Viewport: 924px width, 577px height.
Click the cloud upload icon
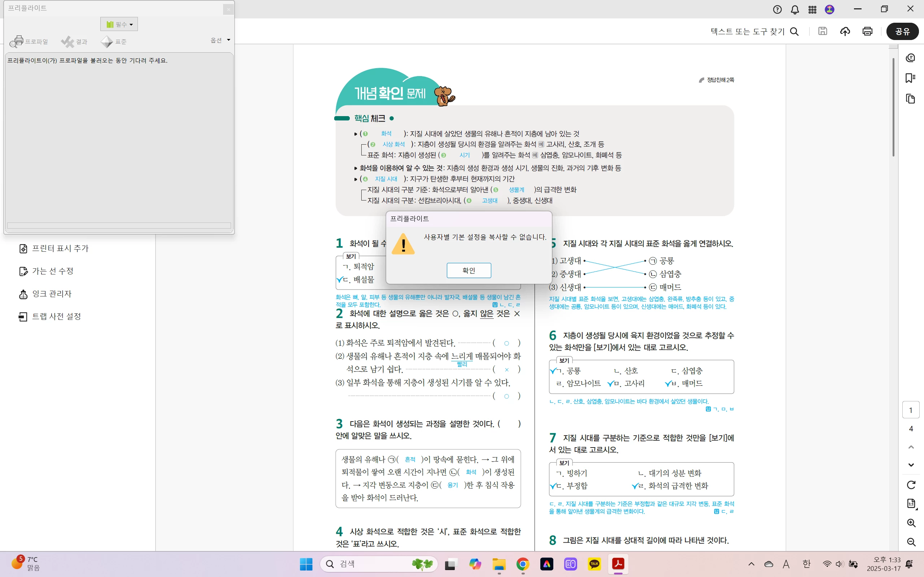click(845, 31)
